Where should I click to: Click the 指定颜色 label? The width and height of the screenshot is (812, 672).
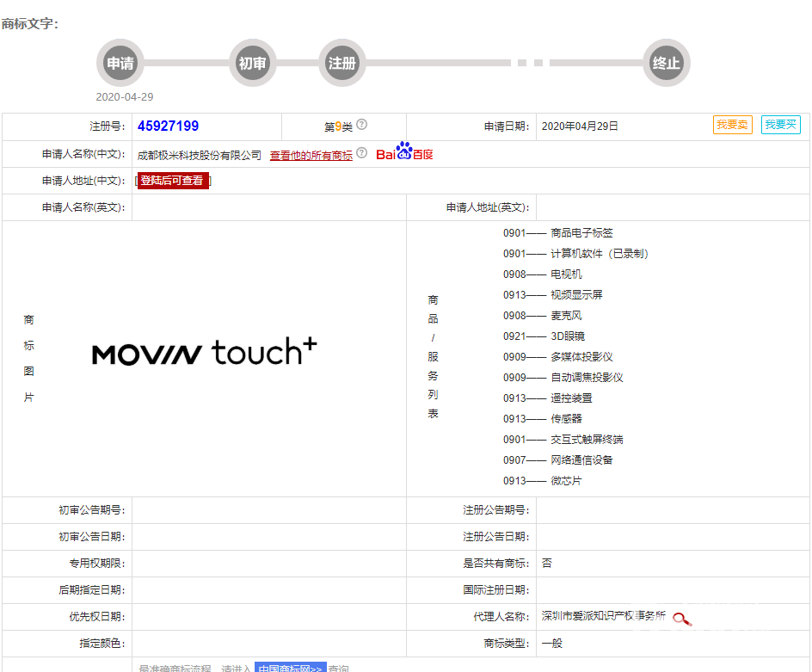102,644
